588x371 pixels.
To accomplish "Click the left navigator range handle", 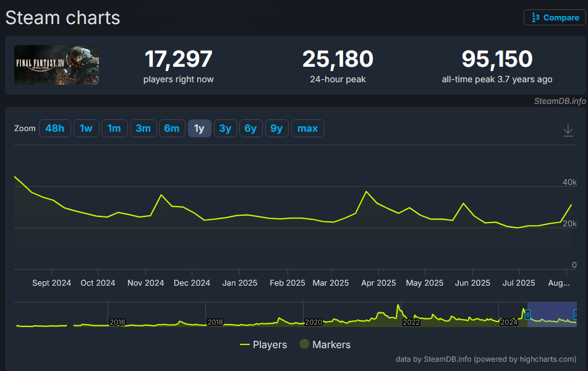I will (527, 314).
